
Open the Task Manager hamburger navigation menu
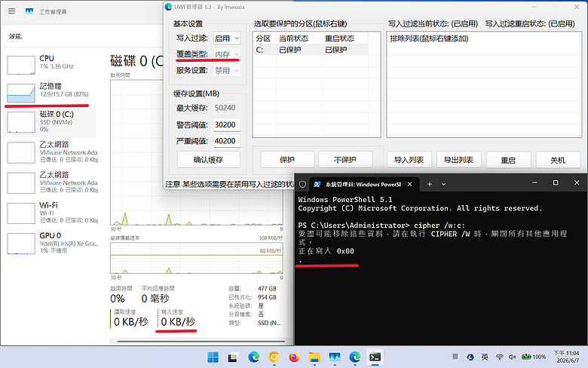(x=11, y=11)
